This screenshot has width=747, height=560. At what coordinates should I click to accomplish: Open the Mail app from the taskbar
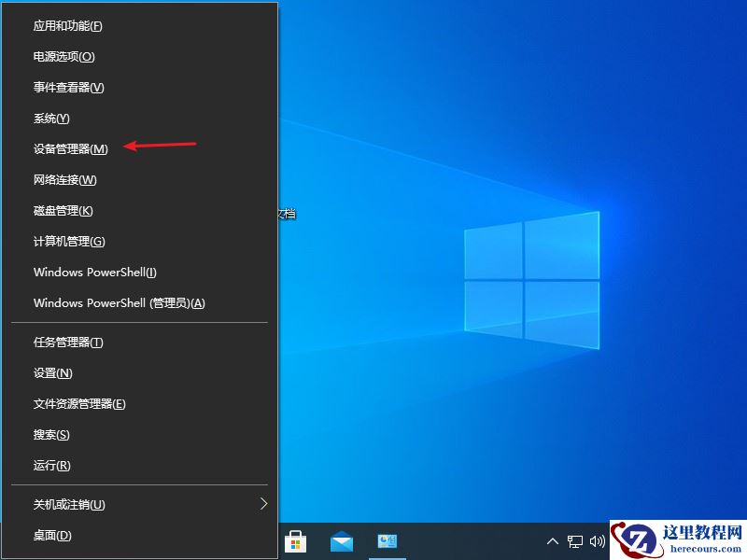(343, 541)
